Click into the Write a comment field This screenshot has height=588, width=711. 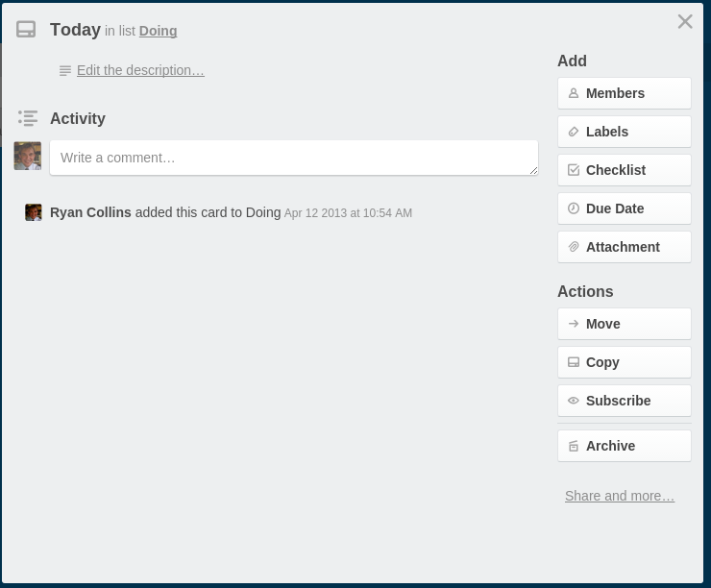click(294, 158)
